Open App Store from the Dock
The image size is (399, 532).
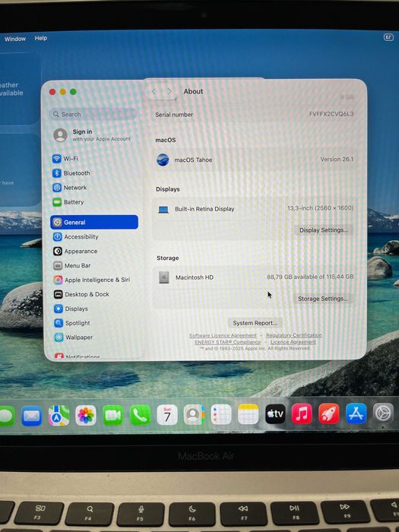pyautogui.click(x=356, y=413)
